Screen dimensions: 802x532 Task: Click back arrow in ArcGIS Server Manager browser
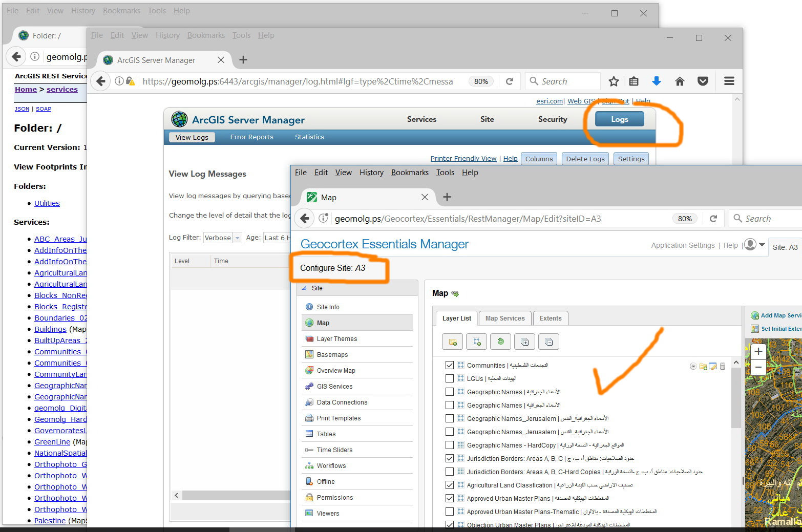point(101,81)
